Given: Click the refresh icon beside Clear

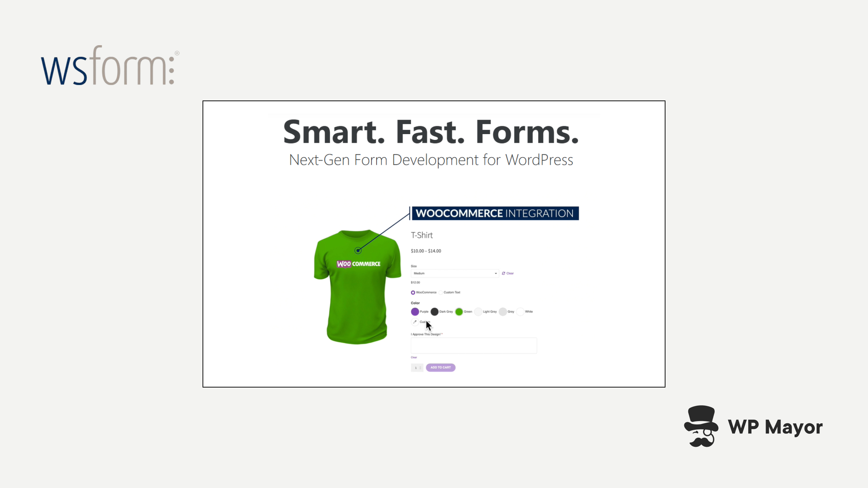Looking at the screenshot, I should 503,273.
